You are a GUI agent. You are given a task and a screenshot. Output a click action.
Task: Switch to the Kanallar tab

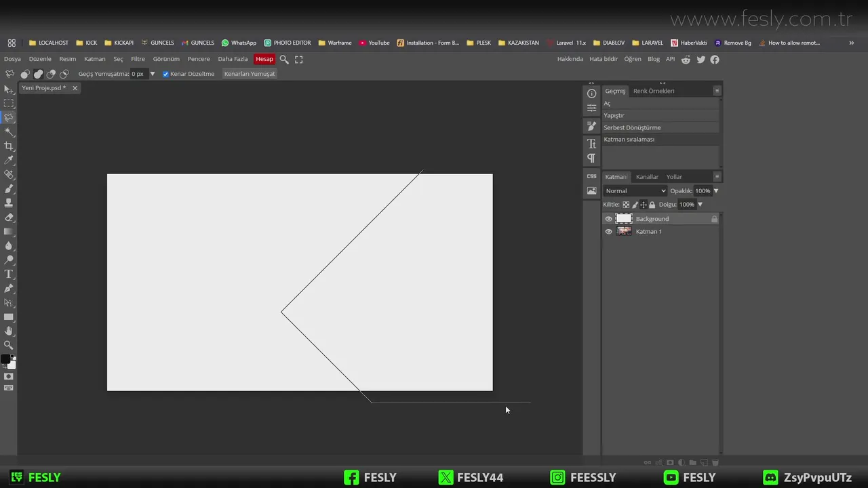[x=647, y=177]
